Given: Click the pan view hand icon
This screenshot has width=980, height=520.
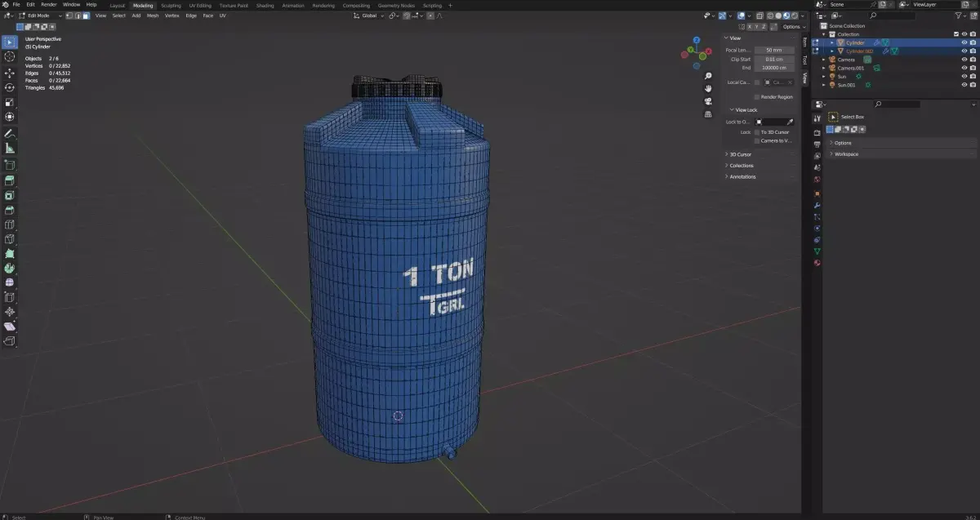Looking at the screenshot, I should (x=708, y=88).
